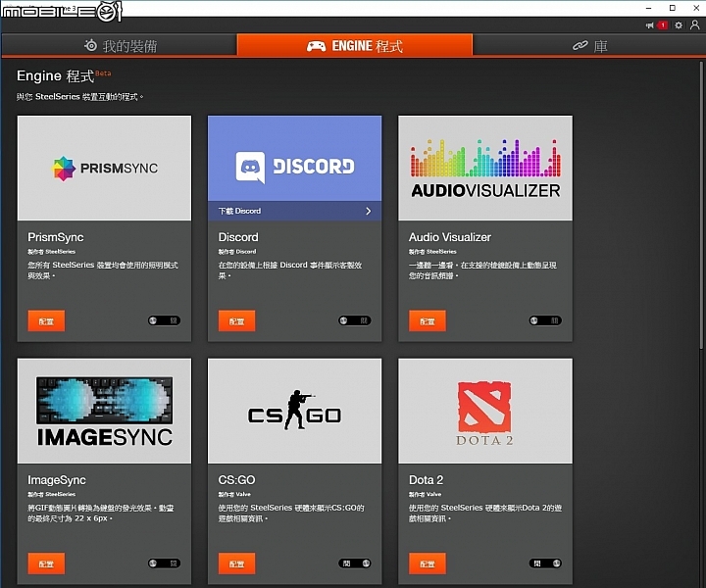Maximize the Engine window
This screenshot has height=588, width=706.
(673, 8)
